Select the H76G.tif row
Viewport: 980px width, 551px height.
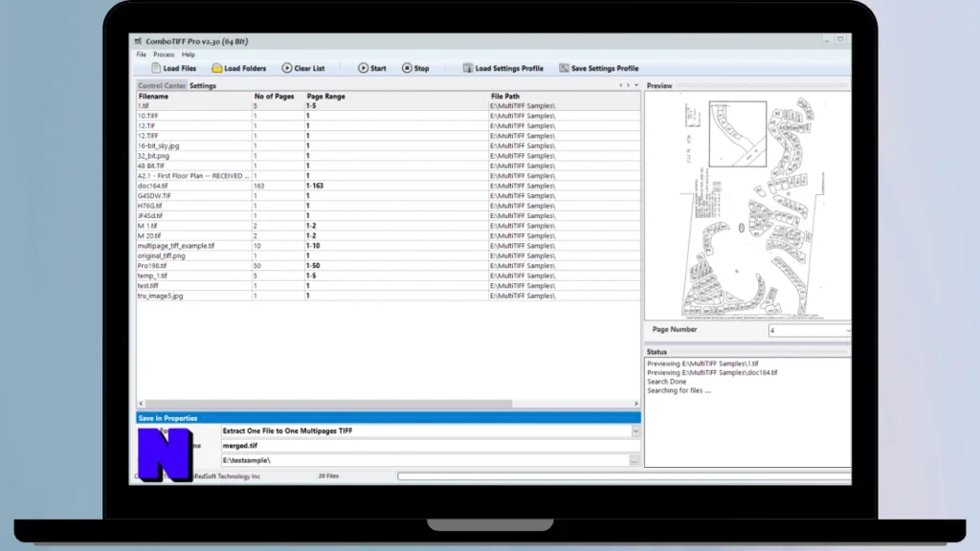pyautogui.click(x=389, y=206)
